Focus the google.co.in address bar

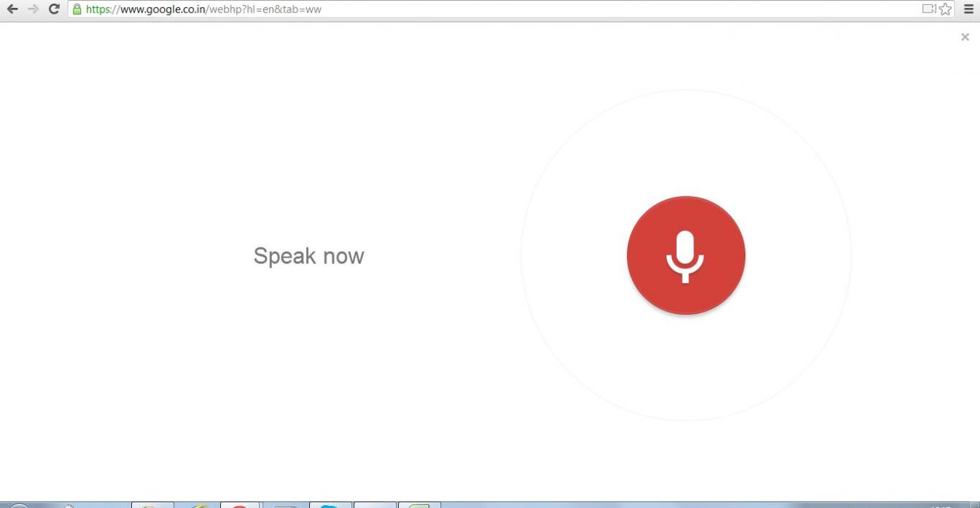pyautogui.click(x=437, y=9)
